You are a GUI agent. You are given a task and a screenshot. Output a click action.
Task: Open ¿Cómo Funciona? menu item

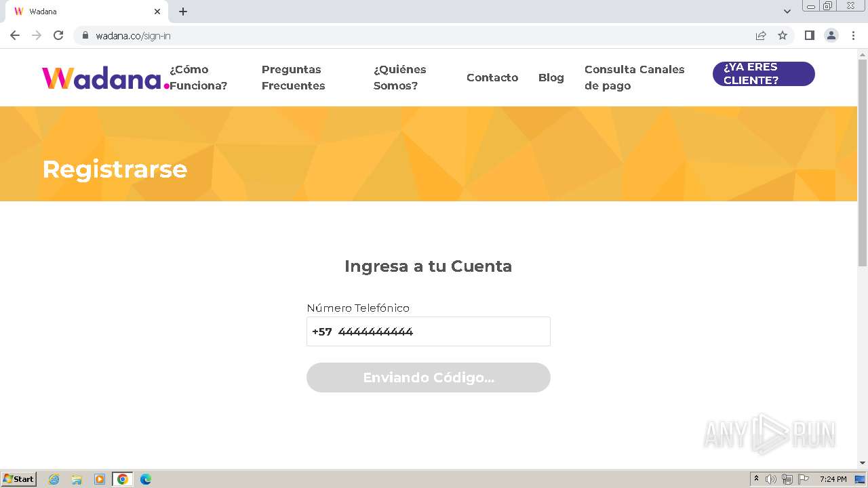(198, 77)
